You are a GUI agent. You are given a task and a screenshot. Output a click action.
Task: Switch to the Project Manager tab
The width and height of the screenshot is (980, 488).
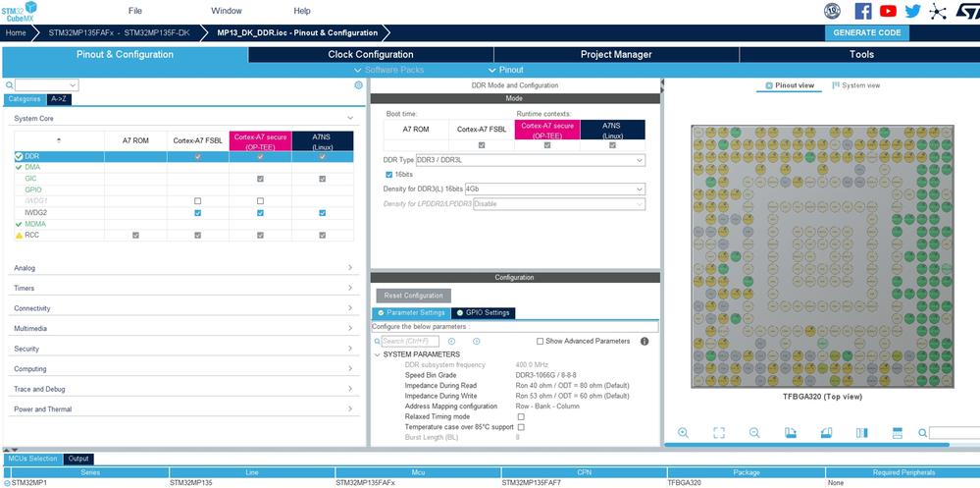[x=616, y=54]
